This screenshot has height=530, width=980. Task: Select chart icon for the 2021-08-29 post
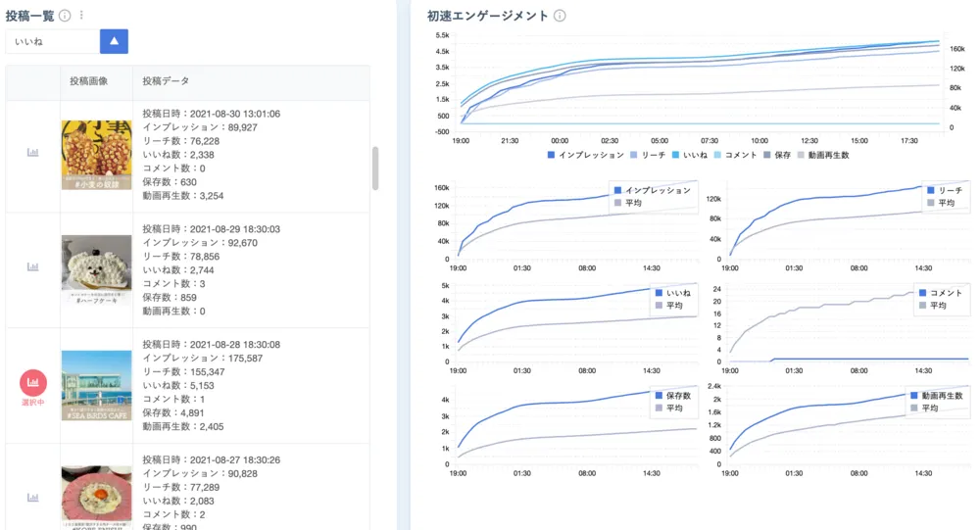32,266
